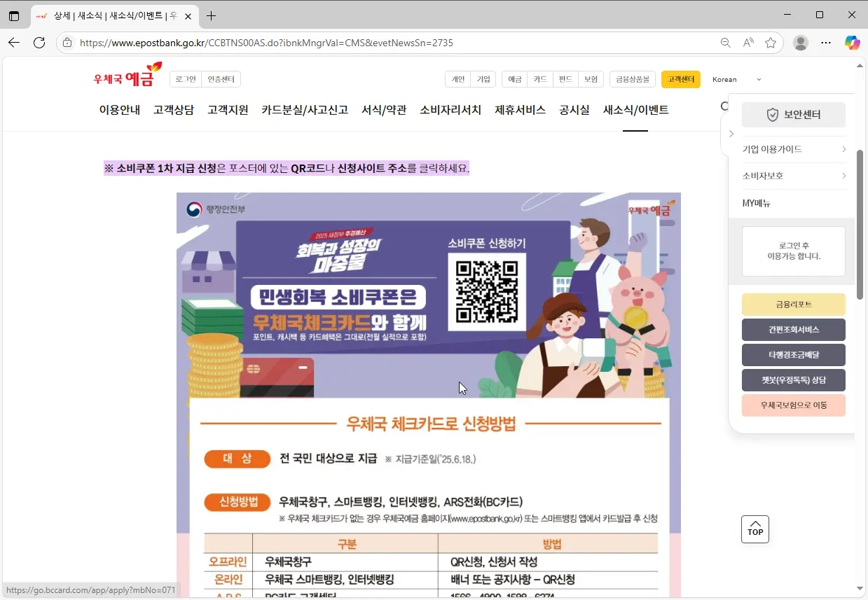868x600 pixels.
Task: Open Korean language dropdown
Action: pyautogui.click(x=736, y=79)
